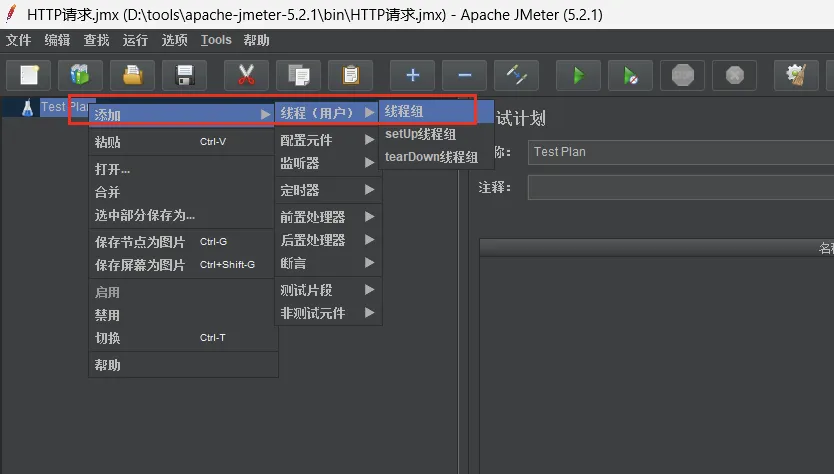The height and width of the screenshot is (474, 834).
Task: Select setUp线程组 entry
Action: pos(436,134)
